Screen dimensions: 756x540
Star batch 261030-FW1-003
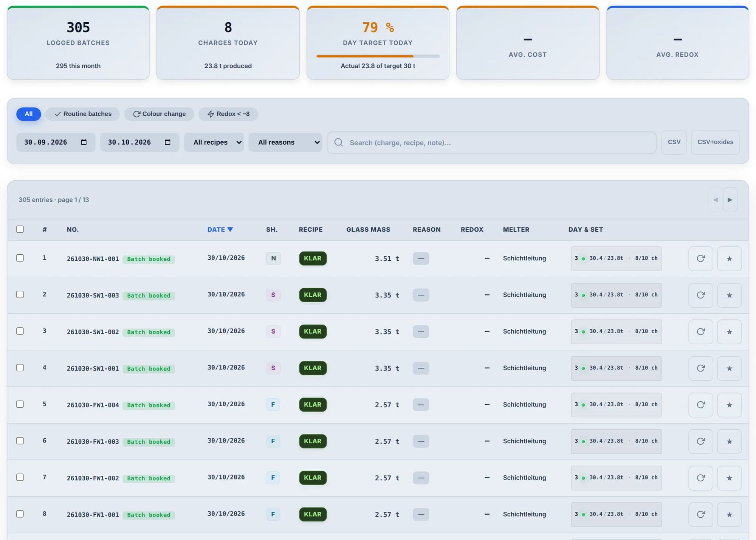729,441
